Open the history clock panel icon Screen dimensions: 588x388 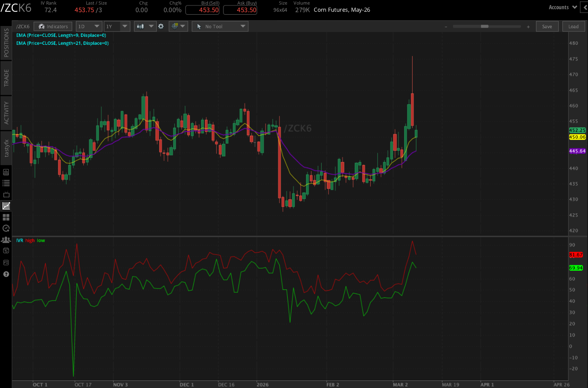6,228
